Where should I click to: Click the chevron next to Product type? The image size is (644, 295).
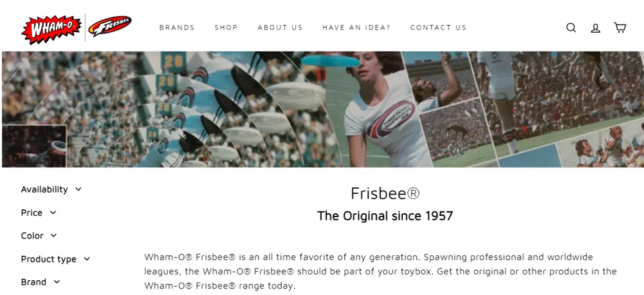click(x=87, y=259)
